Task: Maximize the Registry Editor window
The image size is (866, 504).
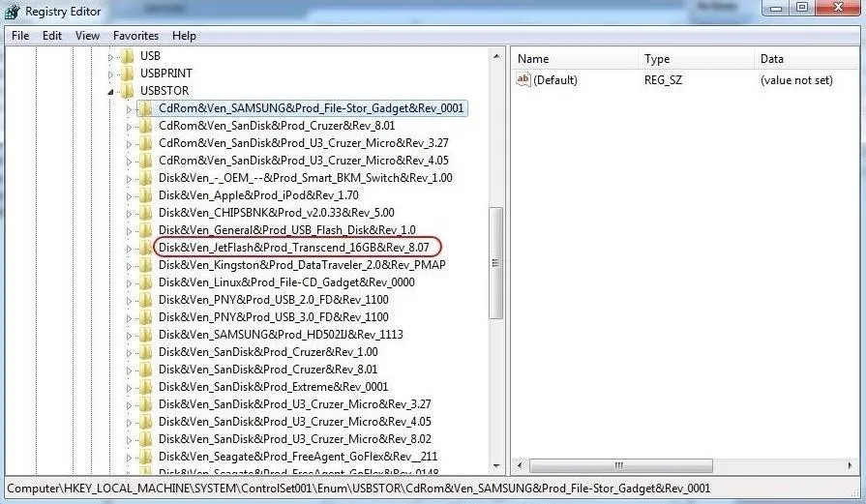Action: click(802, 7)
